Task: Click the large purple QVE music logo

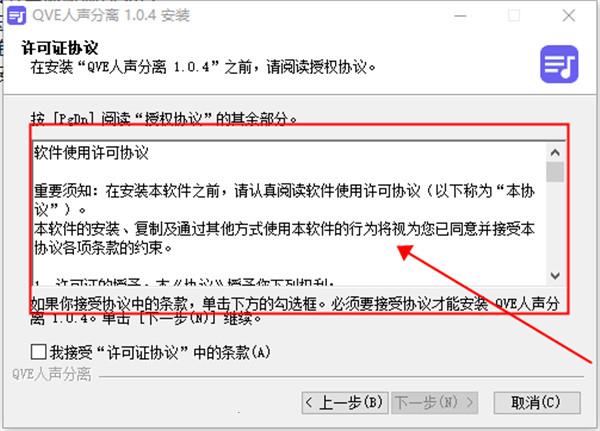Action: tap(559, 64)
